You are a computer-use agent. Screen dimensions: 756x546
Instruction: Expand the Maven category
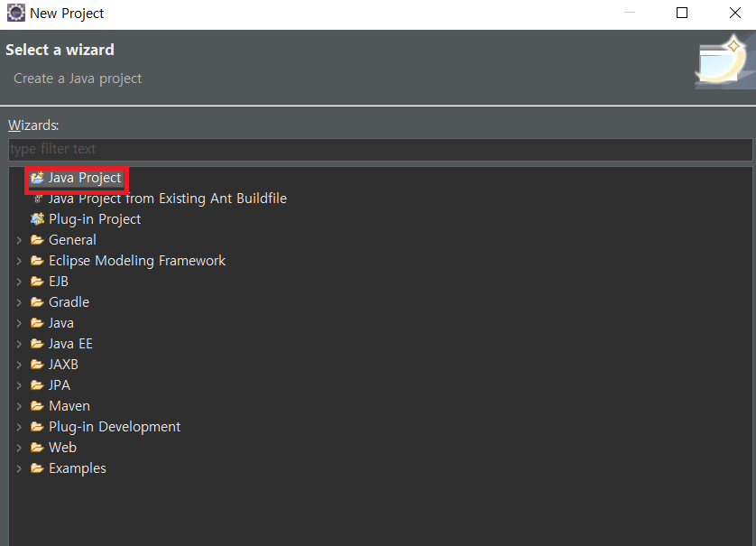pos(19,406)
